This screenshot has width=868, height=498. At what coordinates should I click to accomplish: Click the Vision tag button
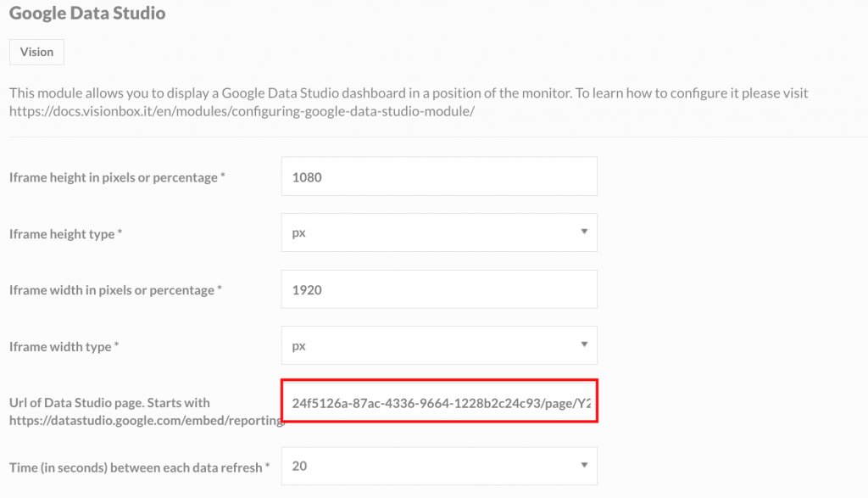36,52
